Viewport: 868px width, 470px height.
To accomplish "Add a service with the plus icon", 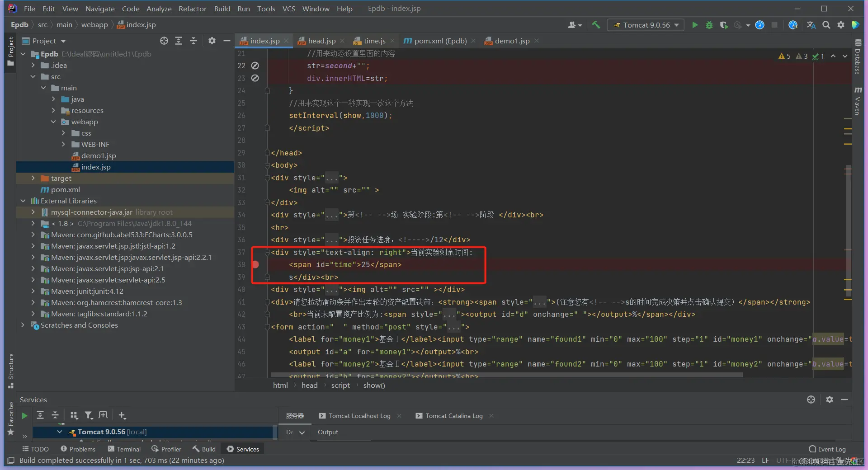I will point(122,415).
